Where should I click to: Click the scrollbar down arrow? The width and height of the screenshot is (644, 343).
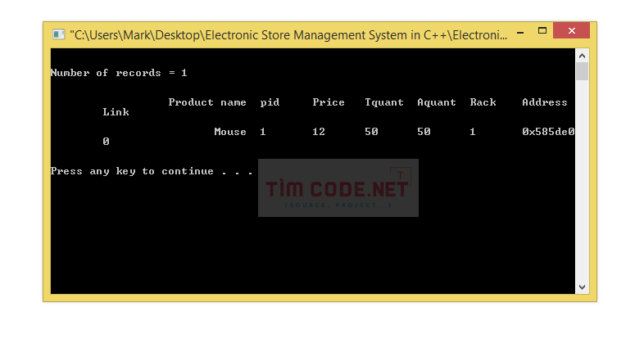(582, 287)
